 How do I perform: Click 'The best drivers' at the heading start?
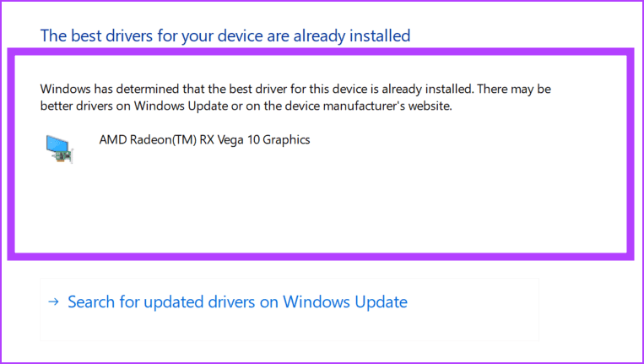(x=95, y=36)
